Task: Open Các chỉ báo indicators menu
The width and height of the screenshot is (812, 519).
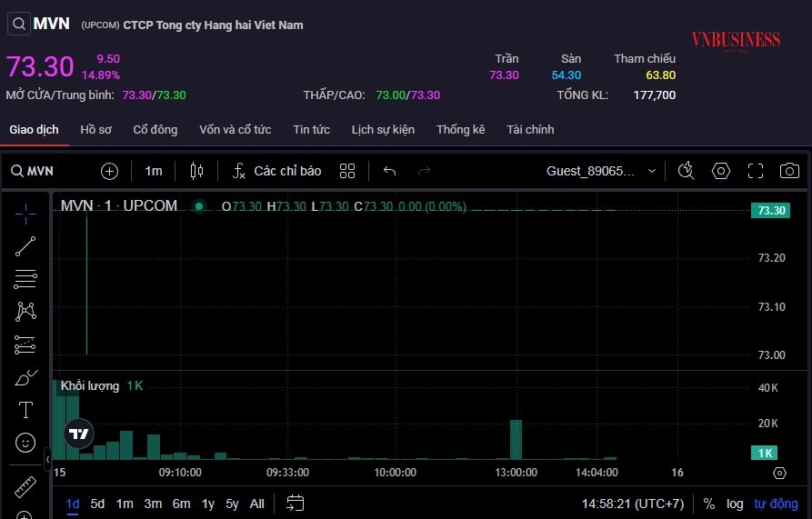Action: coord(277,171)
